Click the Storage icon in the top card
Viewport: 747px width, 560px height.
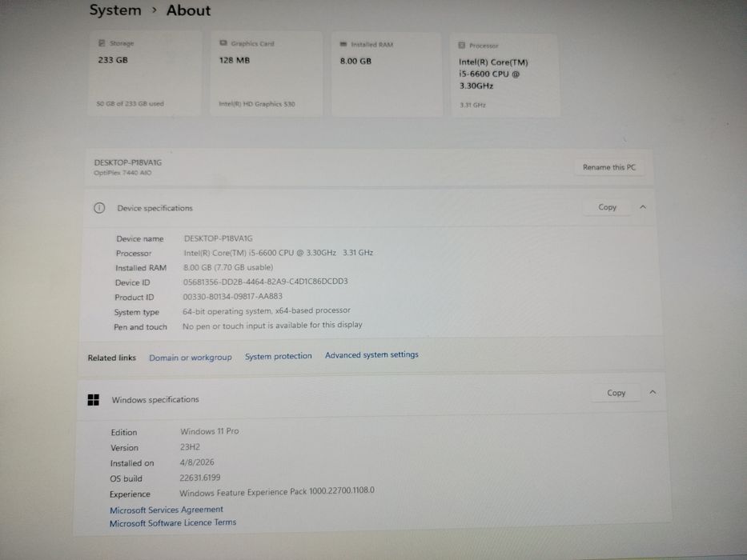point(102,43)
